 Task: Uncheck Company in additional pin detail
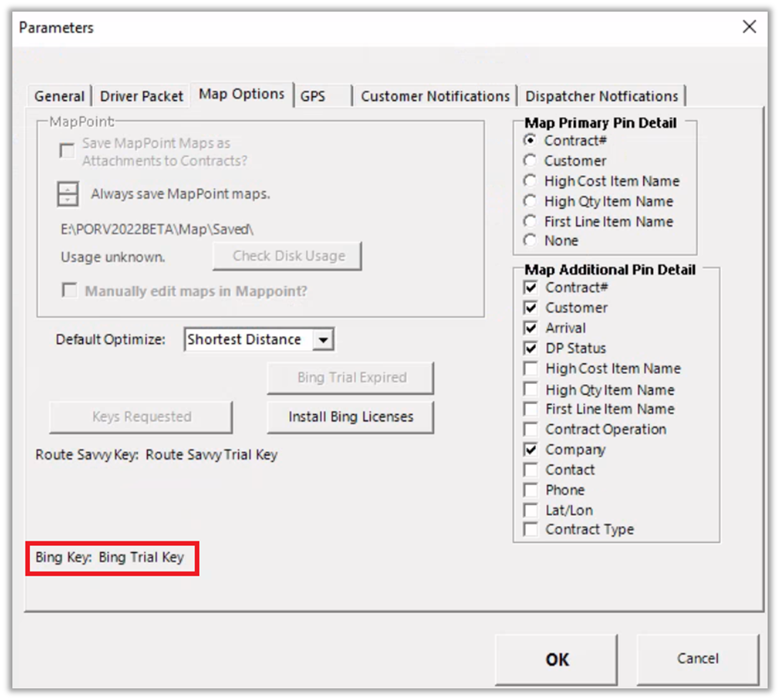tap(531, 450)
